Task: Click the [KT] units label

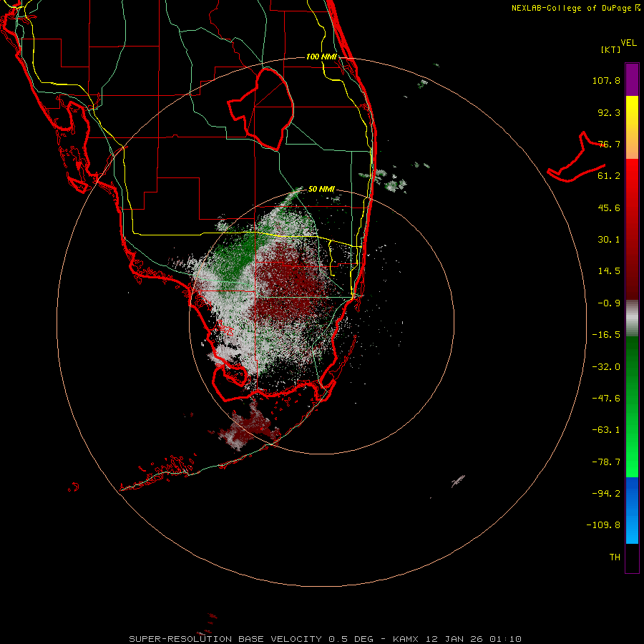Action: click(x=611, y=49)
